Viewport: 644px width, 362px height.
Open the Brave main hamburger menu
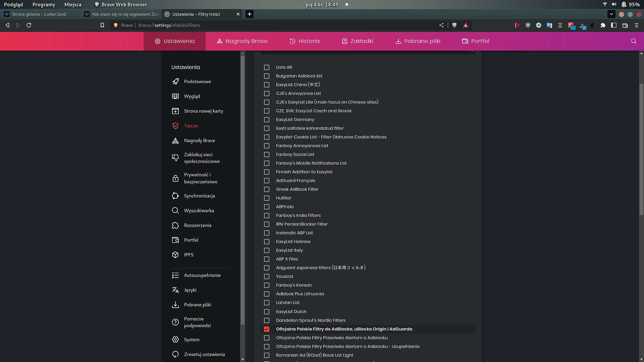pyautogui.click(x=637, y=25)
